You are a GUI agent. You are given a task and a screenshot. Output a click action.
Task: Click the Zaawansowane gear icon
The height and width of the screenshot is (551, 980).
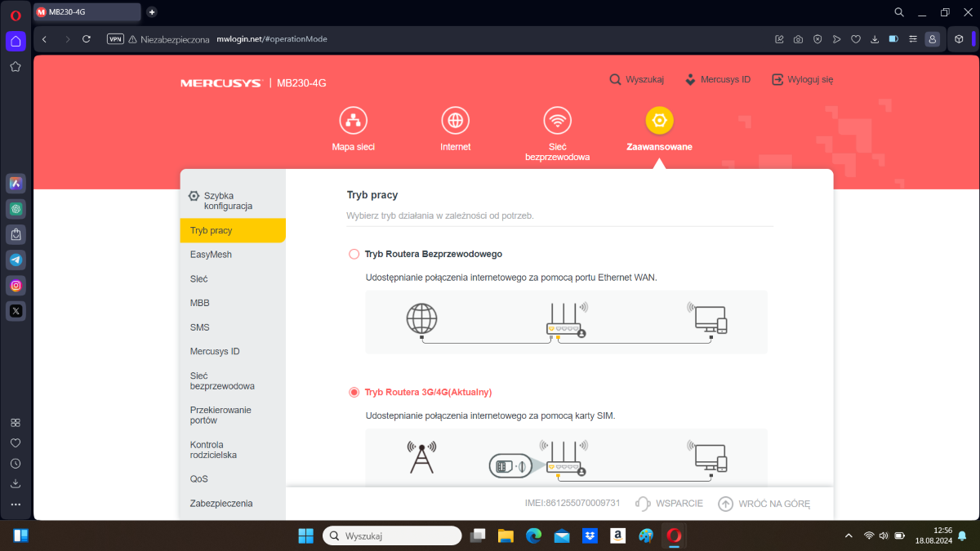[659, 121]
